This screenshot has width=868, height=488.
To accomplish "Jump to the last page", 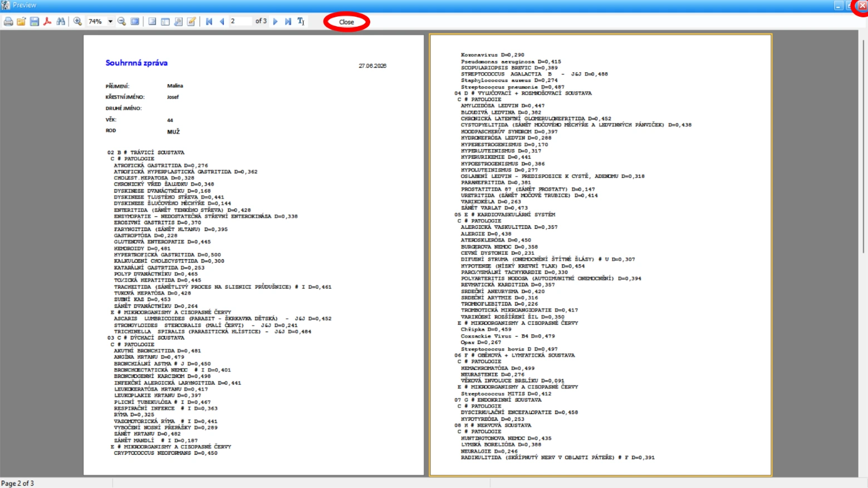I will tap(288, 22).
